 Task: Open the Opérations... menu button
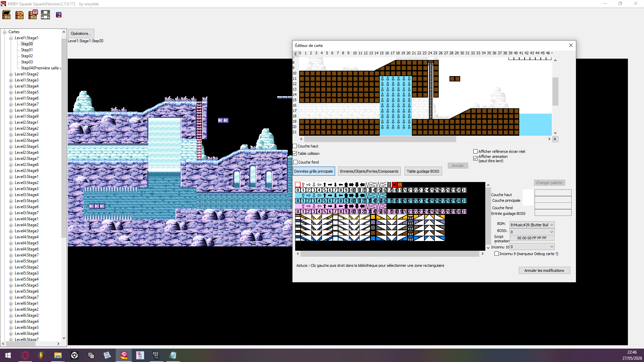81,34
